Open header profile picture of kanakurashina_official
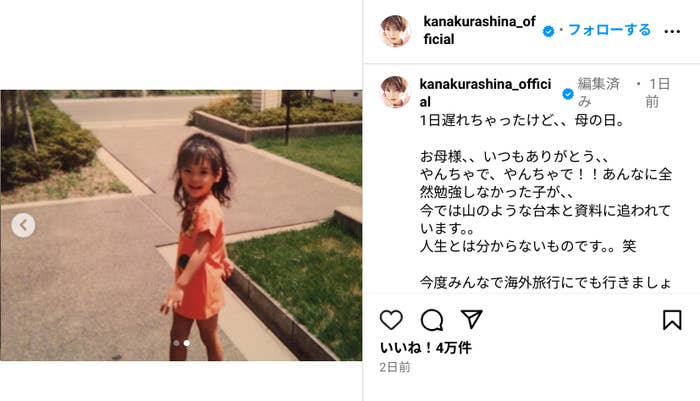 coord(395,31)
